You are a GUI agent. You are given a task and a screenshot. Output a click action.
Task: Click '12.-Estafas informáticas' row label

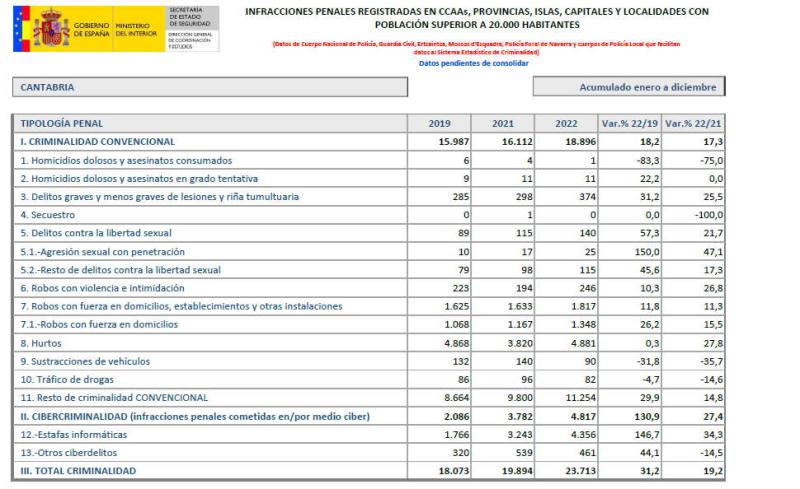click(73, 435)
